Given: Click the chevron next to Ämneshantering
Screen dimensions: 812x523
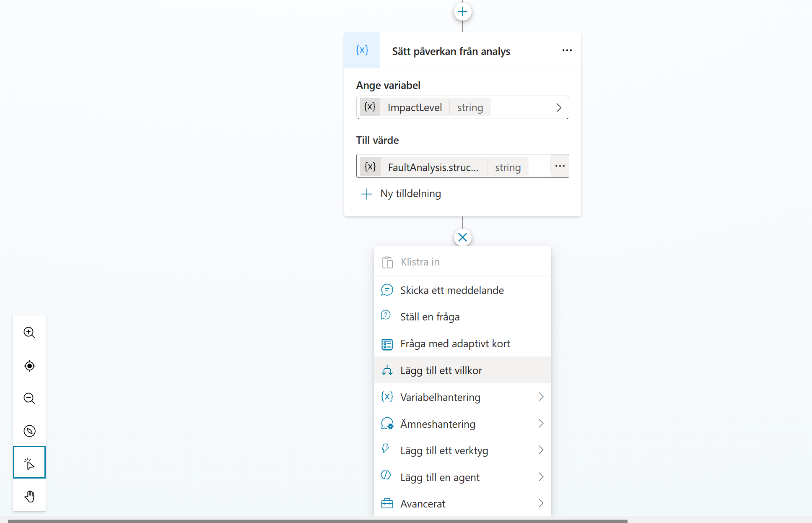Looking at the screenshot, I should coord(541,424).
